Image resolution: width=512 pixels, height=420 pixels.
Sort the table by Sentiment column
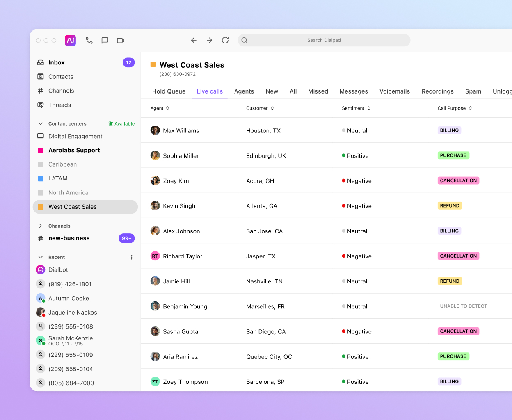[356, 108]
